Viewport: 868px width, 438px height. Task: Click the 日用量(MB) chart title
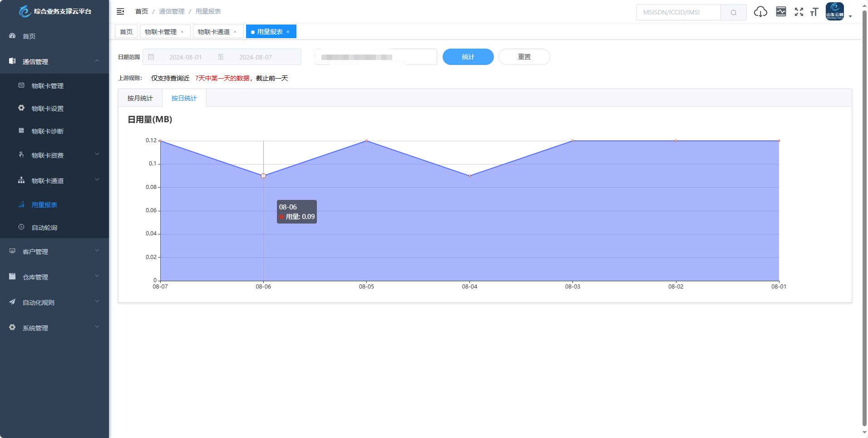pyautogui.click(x=150, y=119)
